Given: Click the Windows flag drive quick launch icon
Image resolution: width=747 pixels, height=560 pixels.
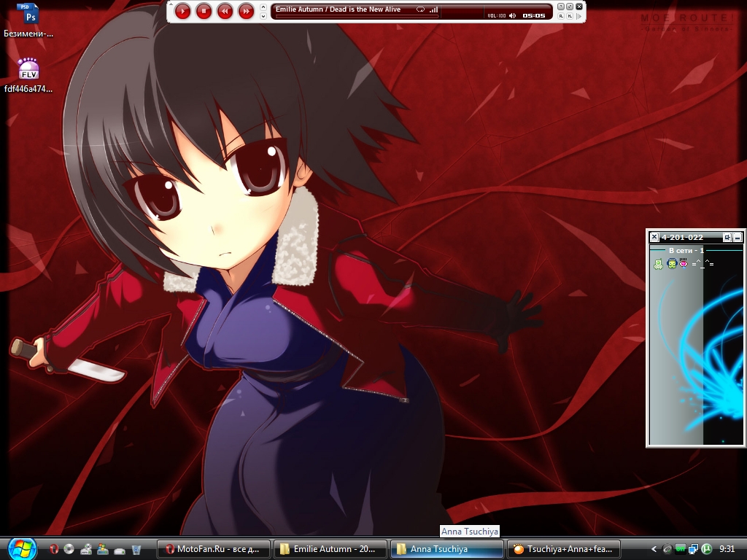Looking at the screenshot, I should click(102, 549).
